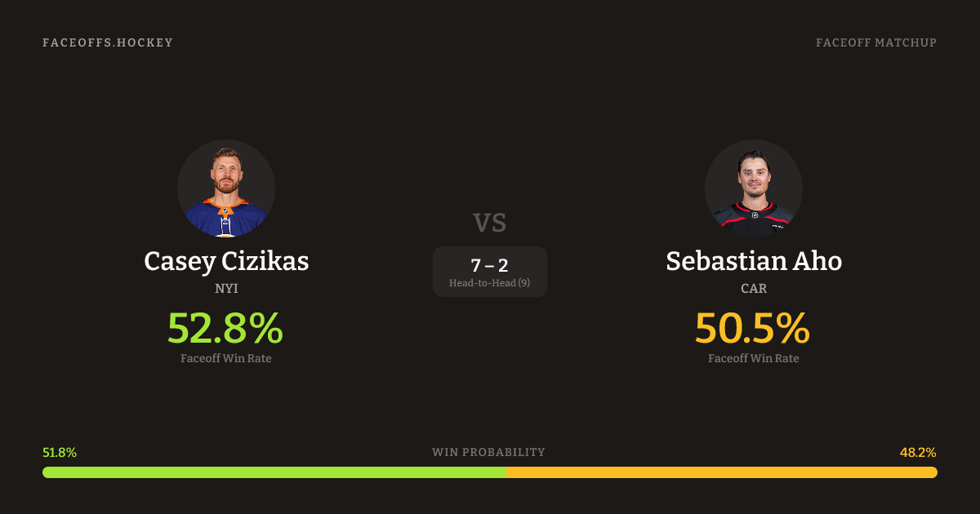Click the 7 – 2 head-to-head score
Viewport: 980px width, 514px height.
(x=490, y=265)
